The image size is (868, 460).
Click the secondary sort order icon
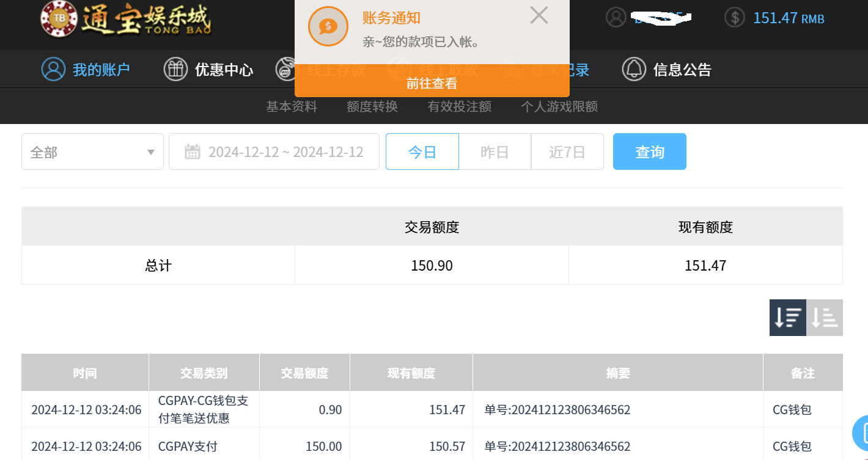825,318
